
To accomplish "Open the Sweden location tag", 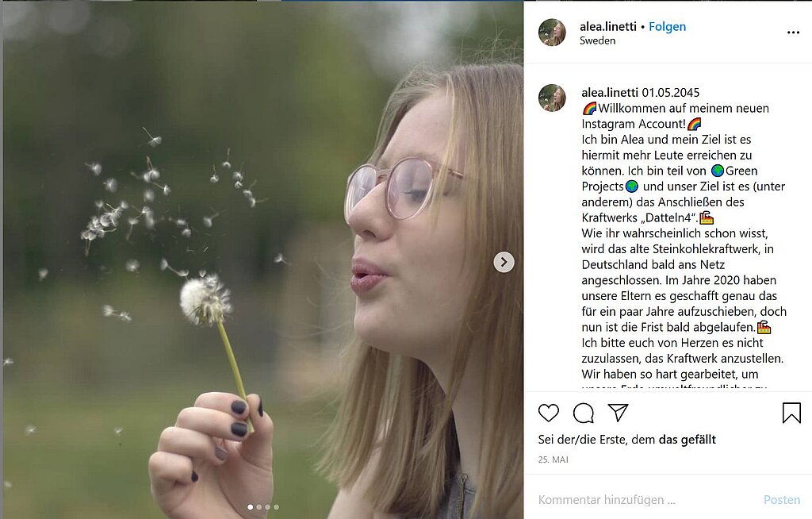I will point(597,40).
